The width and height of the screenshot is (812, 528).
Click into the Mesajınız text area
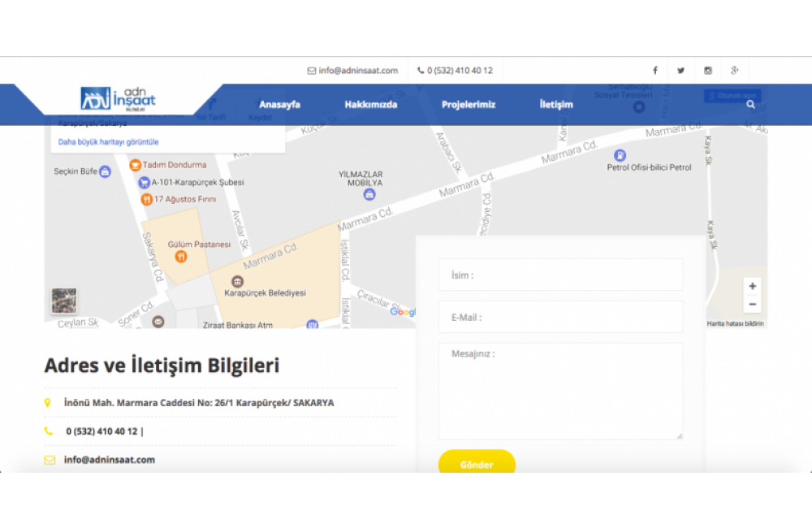560,392
